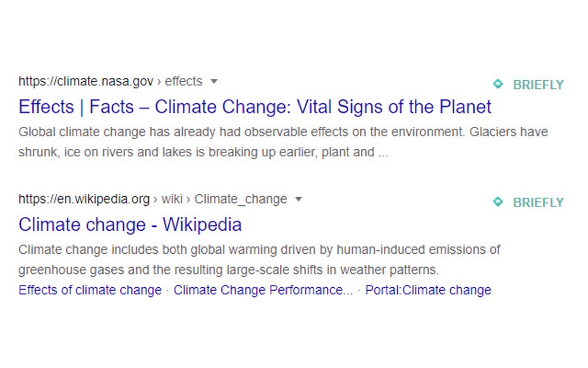Viewport: 588px width, 368px height.
Task: Click the 'wiki' breadcrumb in Wikipedia result
Action: point(172,199)
